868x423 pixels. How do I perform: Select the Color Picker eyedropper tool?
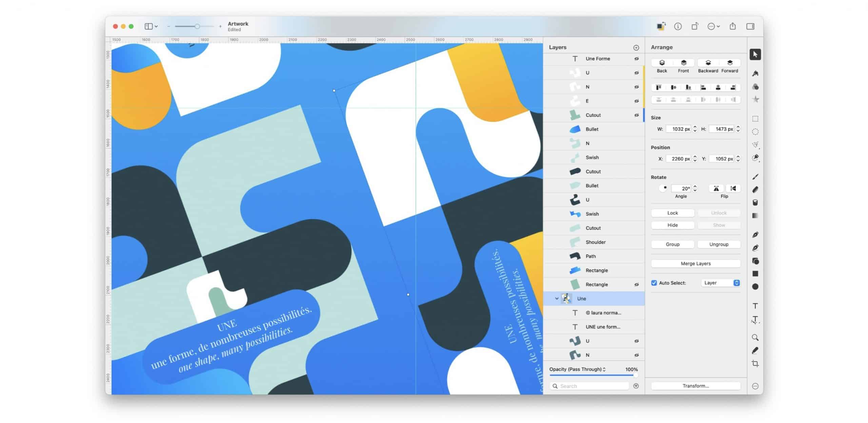(755, 350)
